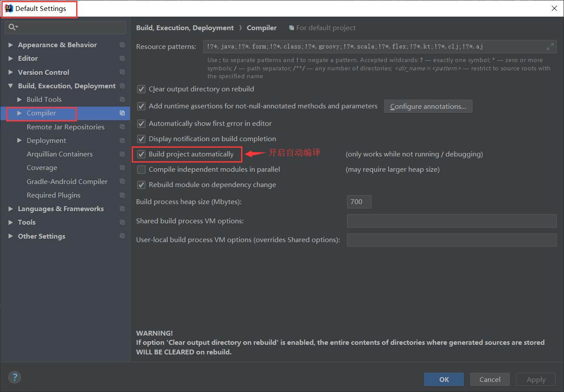Focus the settings search field

(65, 27)
